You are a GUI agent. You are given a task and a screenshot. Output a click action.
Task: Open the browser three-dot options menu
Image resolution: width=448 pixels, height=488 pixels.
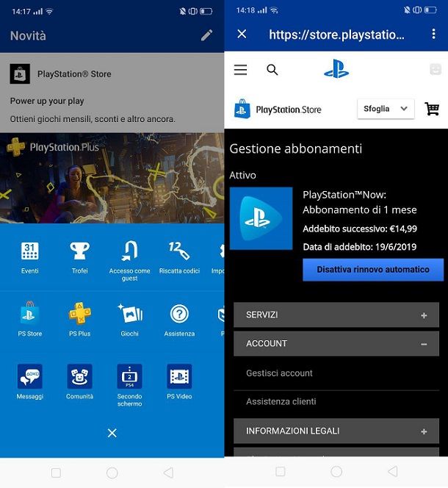point(434,34)
